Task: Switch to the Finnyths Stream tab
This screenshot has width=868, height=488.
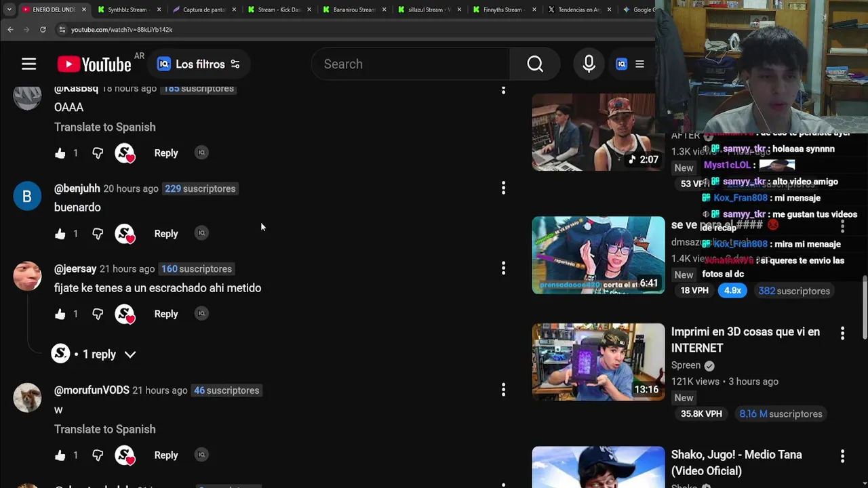Action: (x=504, y=9)
